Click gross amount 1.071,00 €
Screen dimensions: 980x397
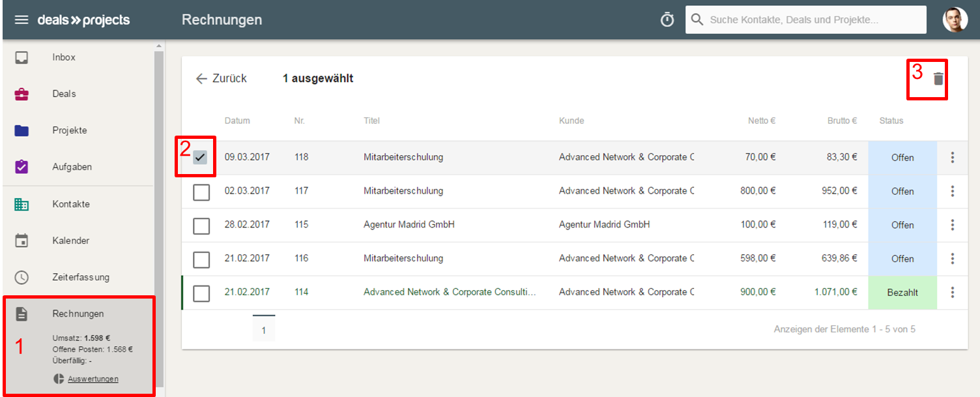pyautogui.click(x=836, y=292)
